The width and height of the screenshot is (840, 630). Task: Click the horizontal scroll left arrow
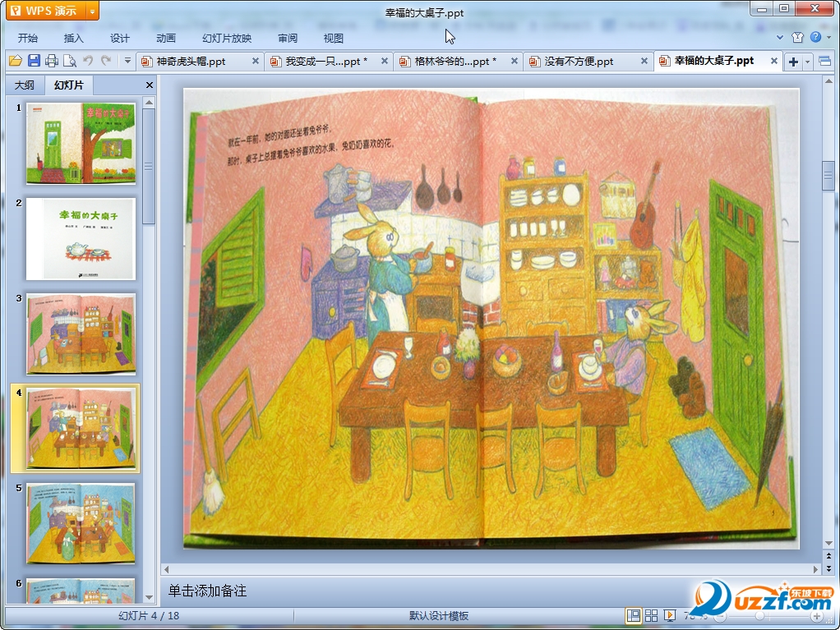(167, 569)
